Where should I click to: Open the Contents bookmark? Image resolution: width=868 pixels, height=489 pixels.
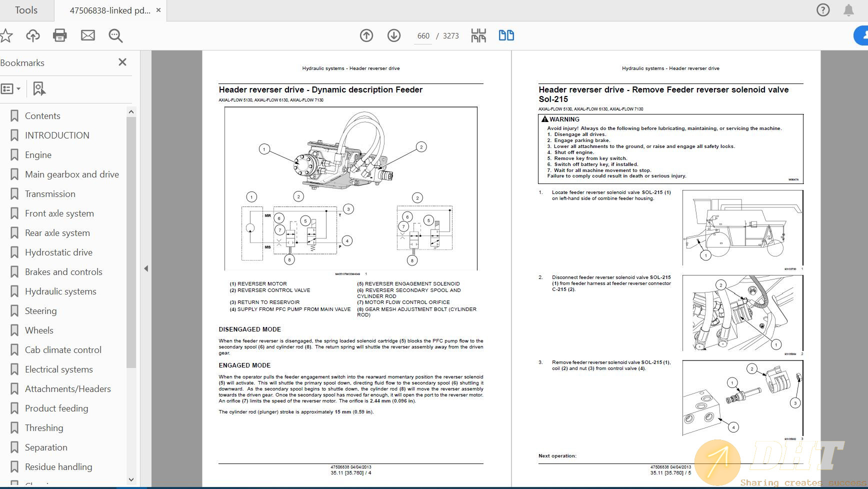[42, 116]
